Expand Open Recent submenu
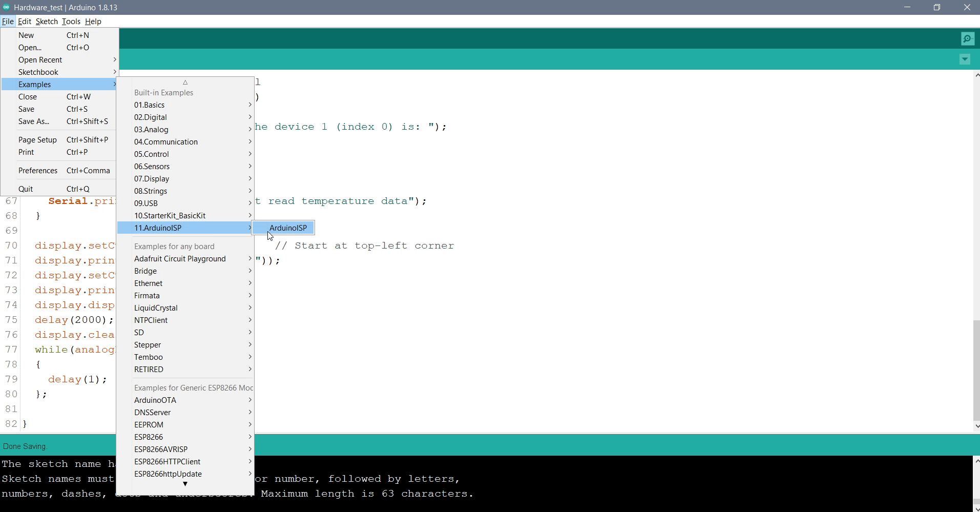Image resolution: width=980 pixels, height=512 pixels. coord(60,60)
